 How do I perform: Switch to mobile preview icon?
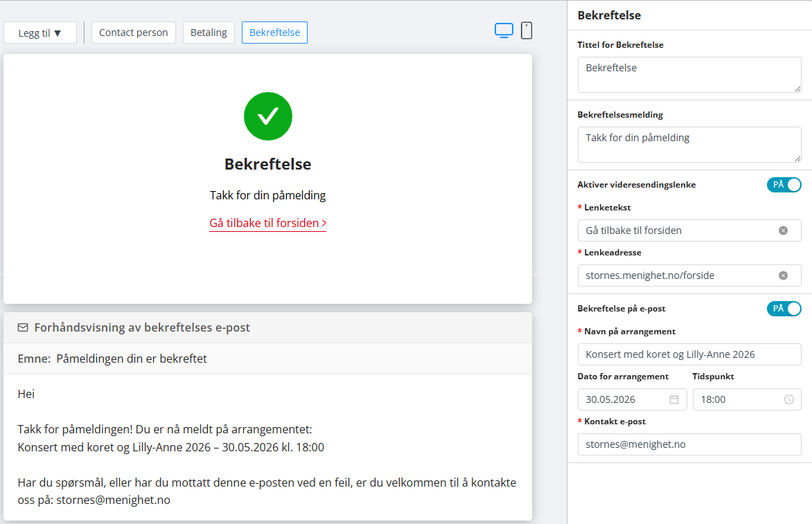pyautogui.click(x=526, y=30)
